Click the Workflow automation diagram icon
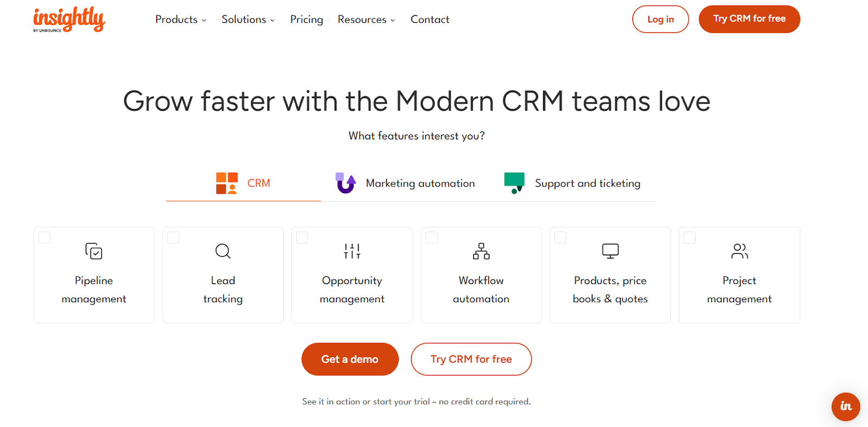This screenshot has height=427, width=868. pos(481,251)
